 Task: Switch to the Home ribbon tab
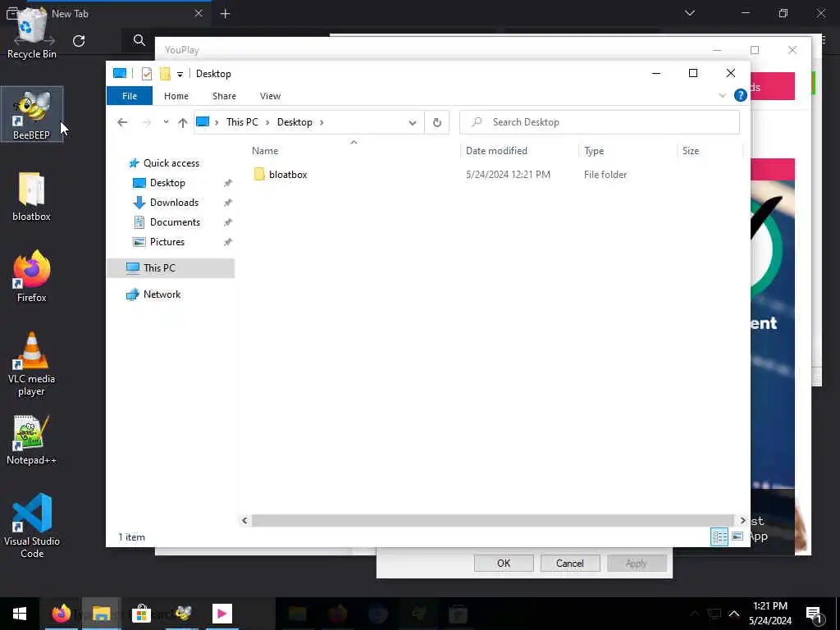click(x=176, y=96)
